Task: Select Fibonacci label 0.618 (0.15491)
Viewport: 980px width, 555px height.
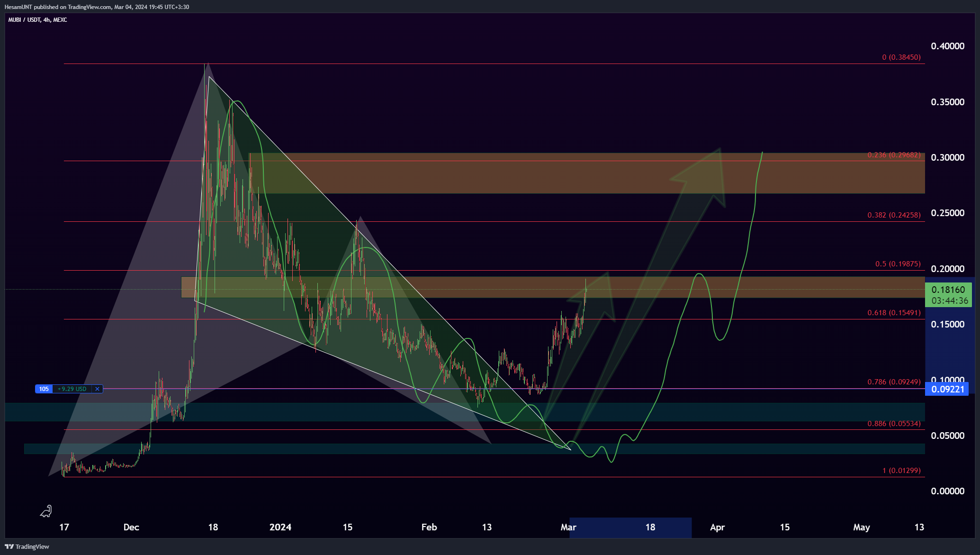Action: (894, 313)
